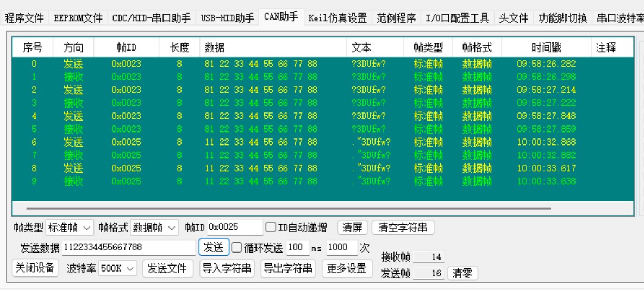The image size is (644, 290).
Task: Select the 头文件 tab
Action: pos(514,18)
